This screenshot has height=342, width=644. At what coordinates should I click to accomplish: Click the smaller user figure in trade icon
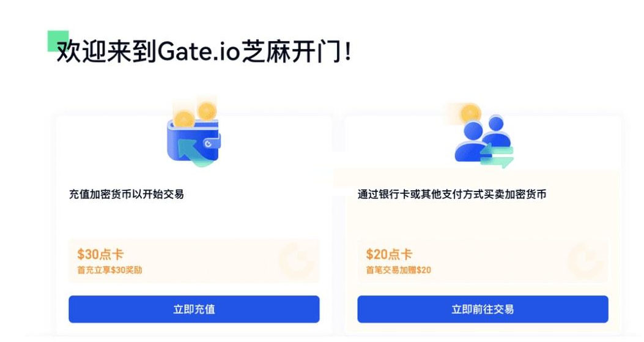(x=496, y=131)
